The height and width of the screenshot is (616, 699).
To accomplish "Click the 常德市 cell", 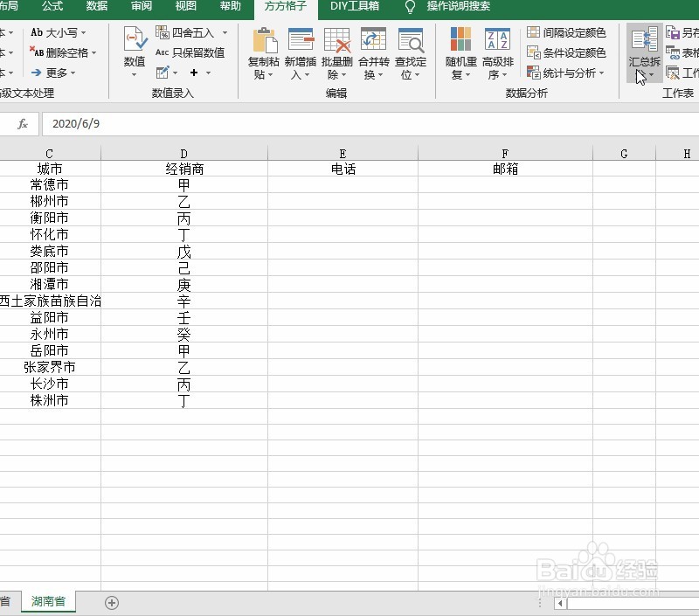I will (50, 184).
